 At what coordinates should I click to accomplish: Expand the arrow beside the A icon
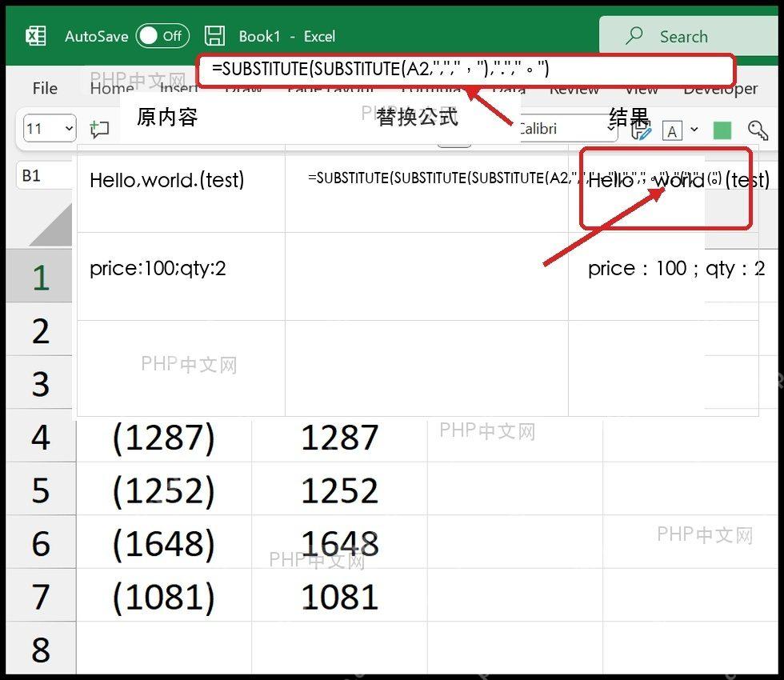(x=694, y=130)
